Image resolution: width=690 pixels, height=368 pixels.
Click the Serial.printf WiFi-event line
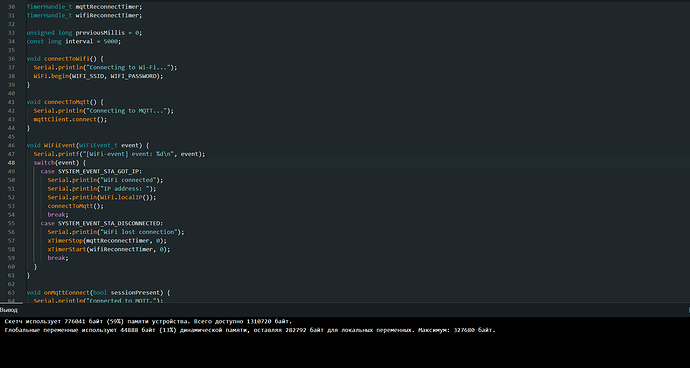(x=119, y=154)
